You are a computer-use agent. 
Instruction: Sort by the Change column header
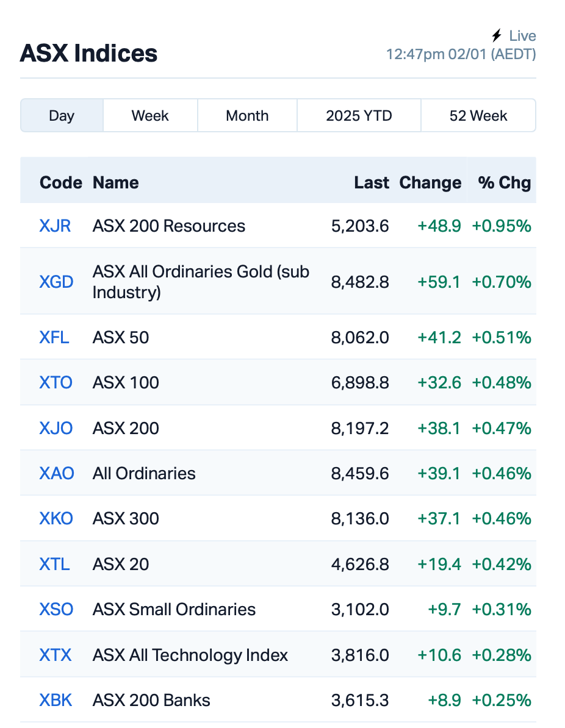point(430,182)
